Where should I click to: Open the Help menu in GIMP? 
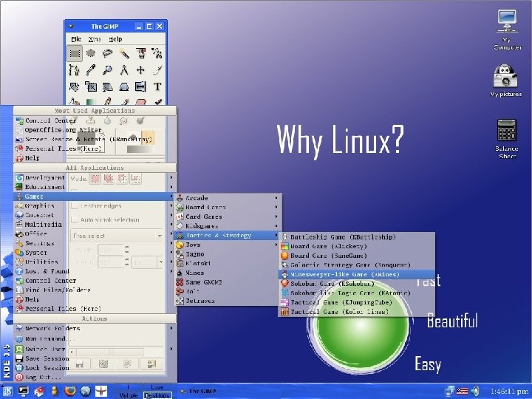(115, 39)
